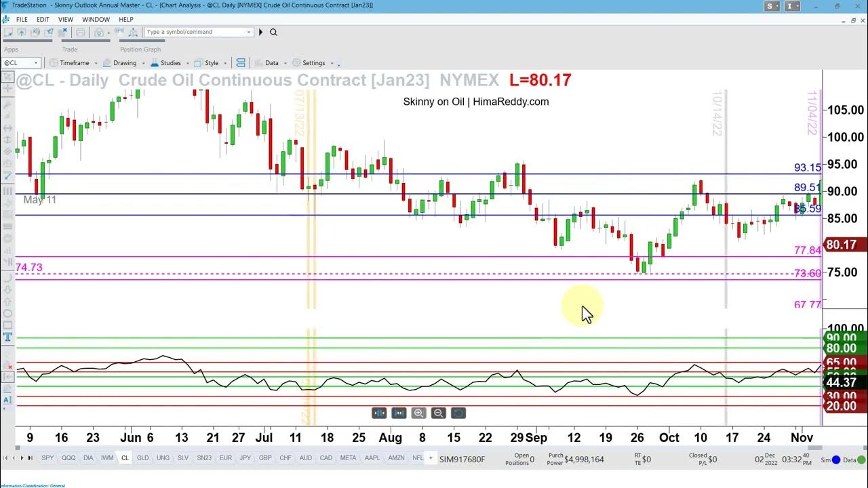Open the @CL symbol combo box
The image size is (868, 488).
(x=22, y=62)
